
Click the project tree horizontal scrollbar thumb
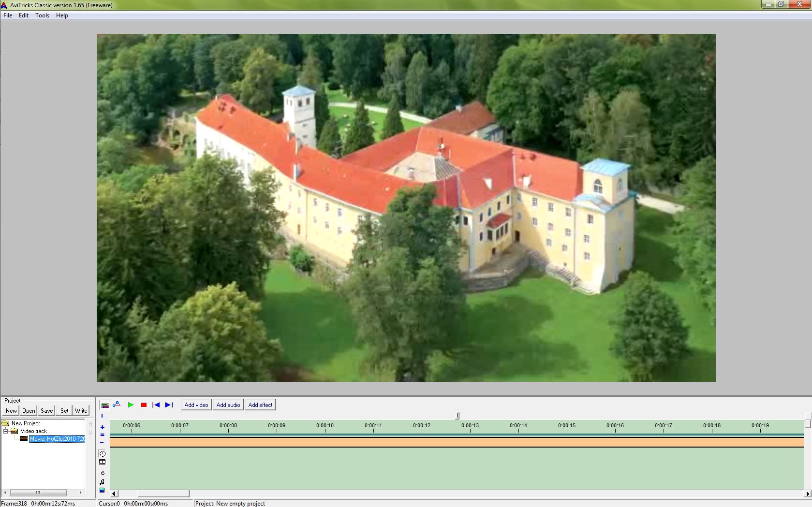click(x=38, y=493)
